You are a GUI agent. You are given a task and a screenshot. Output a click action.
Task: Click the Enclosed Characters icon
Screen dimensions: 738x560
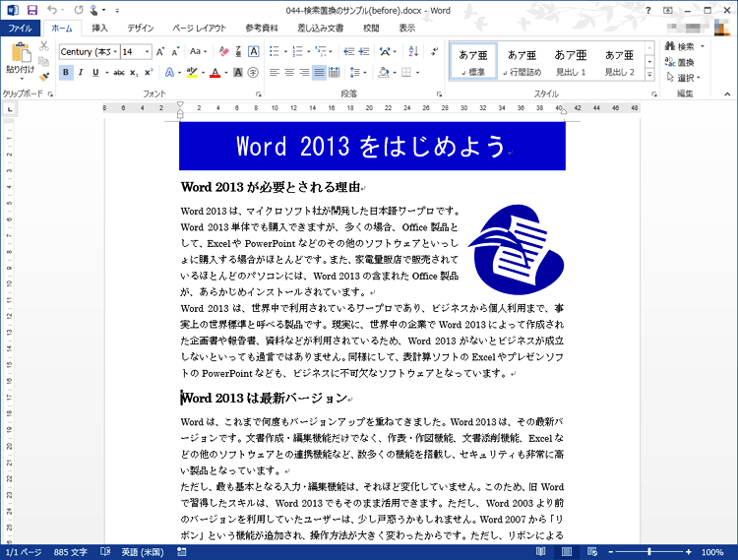(253, 73)
